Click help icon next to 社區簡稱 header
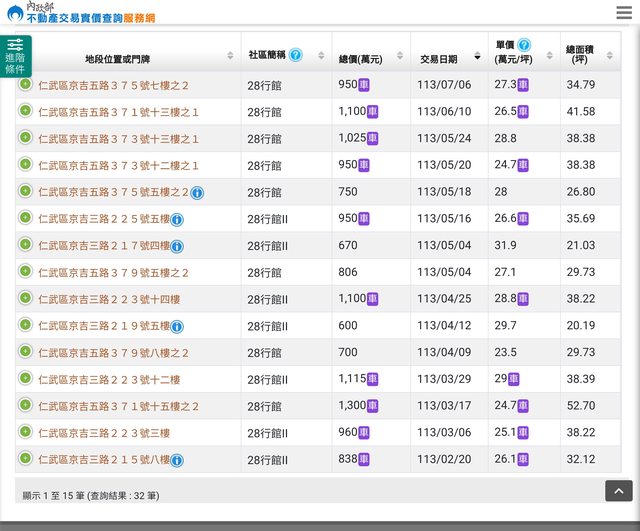 [296, 54]
